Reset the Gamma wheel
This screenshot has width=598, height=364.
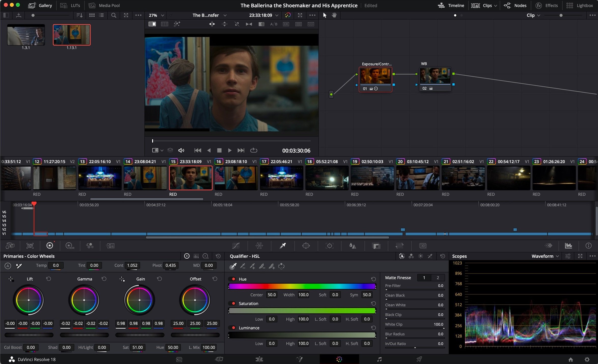coord(104,279)
